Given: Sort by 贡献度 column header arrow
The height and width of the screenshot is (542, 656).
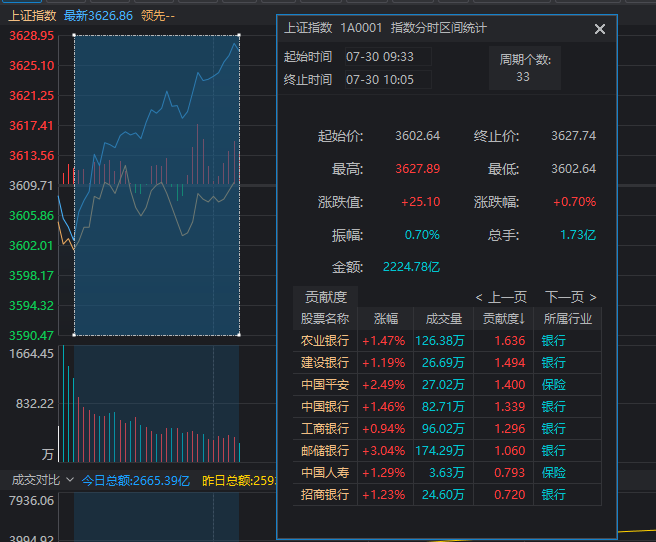Looking at the screenshot, I should [x=504, y=319].
